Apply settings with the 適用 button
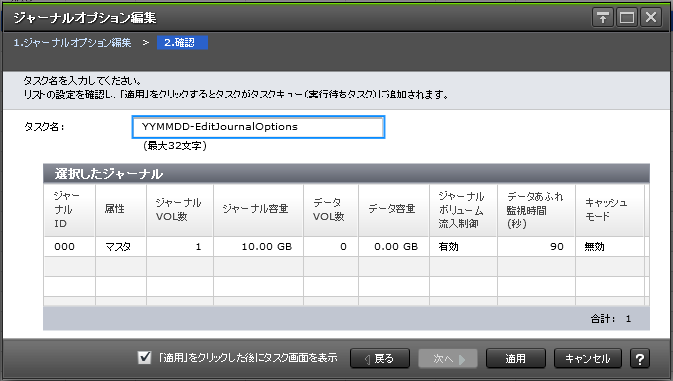 (x=515, y=358)
